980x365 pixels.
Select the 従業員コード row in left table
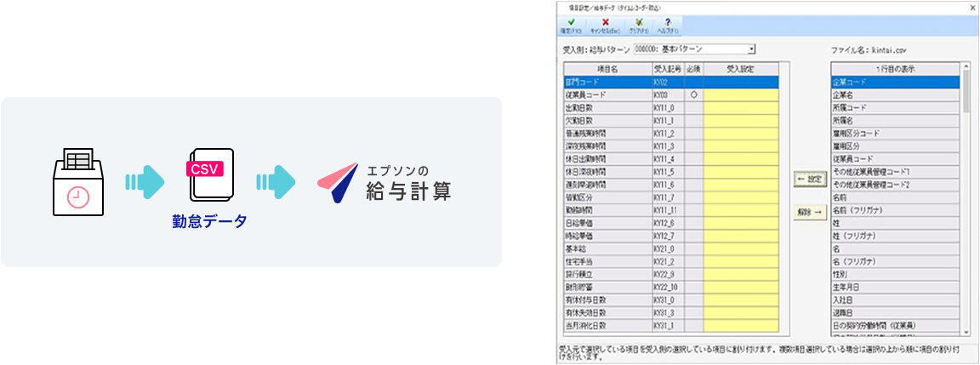(x=606, y=95)
